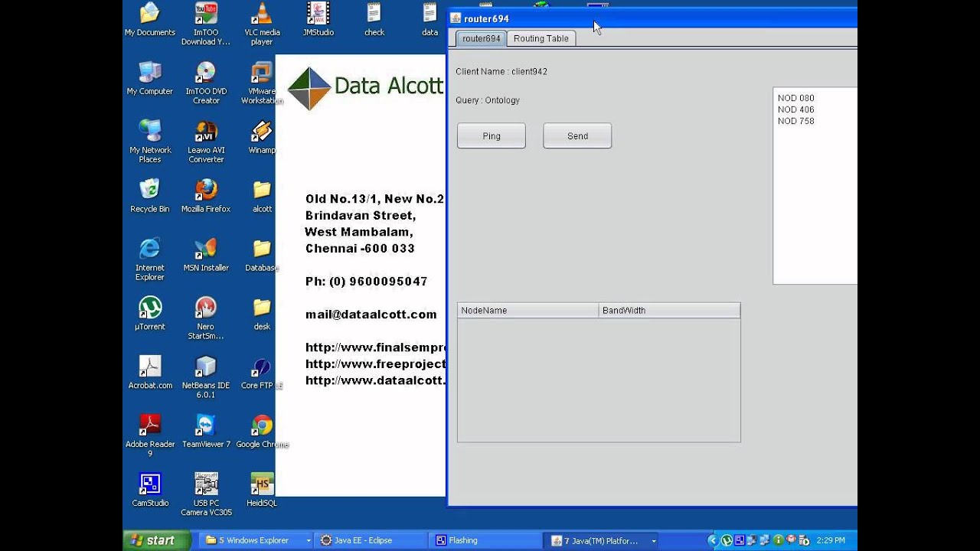Switch to the Routing Table tab
The width and height of the screenshot is (980, 551).
click(x=541, y=38)
